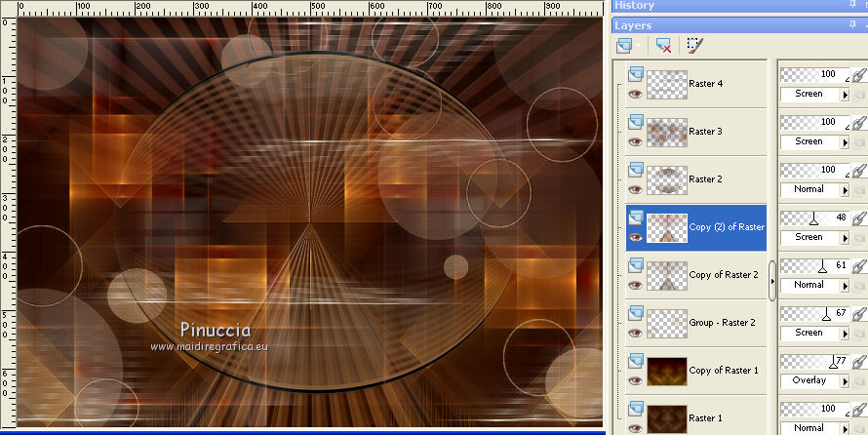This screenshot has width=868, height=435.
Task: Select the Raster 2 layer thumbnail
Action: [x=667, y=180]
